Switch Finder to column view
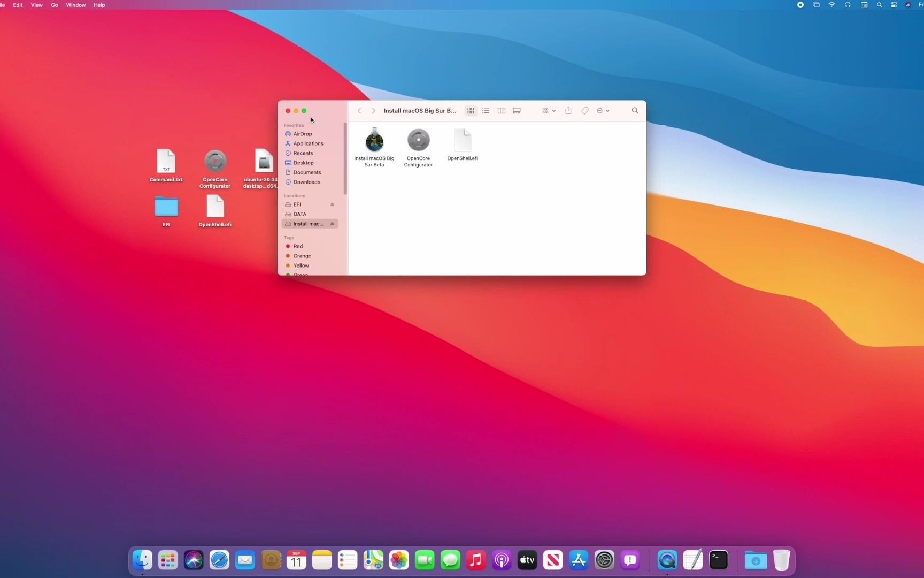The width and height of the screenshot is (924, 578). [501, 110]
